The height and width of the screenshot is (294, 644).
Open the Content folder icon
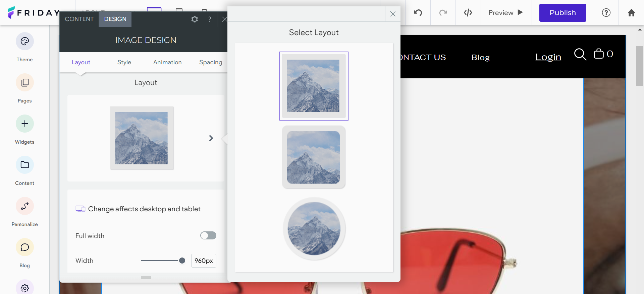pos(24,165)
